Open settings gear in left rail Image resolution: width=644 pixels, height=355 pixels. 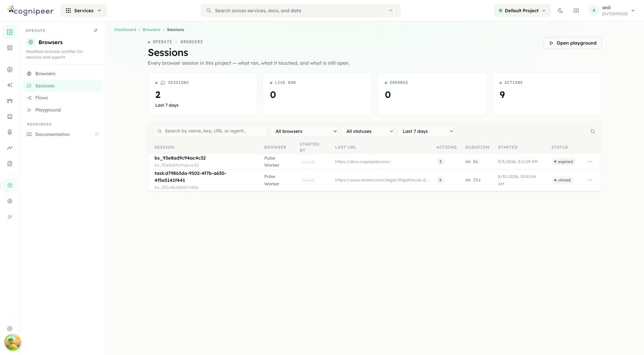pyautogui.click(x=10, y=329)
